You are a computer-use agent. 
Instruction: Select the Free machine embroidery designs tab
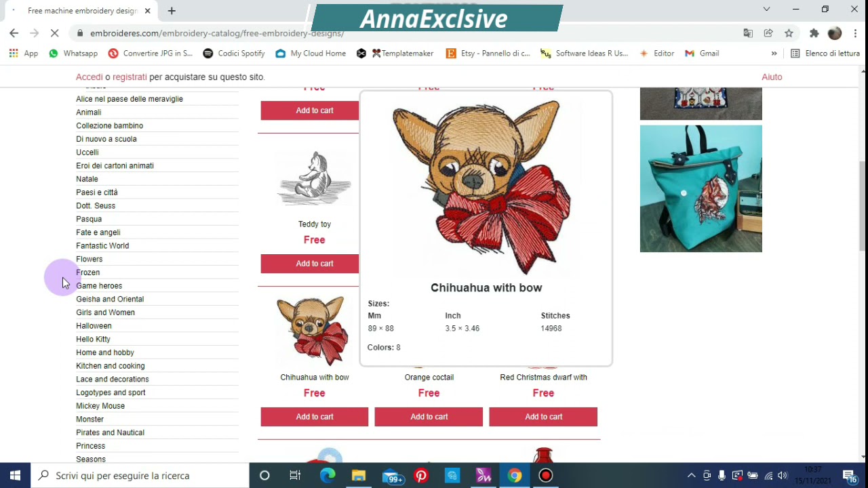(x=80, y=11)
